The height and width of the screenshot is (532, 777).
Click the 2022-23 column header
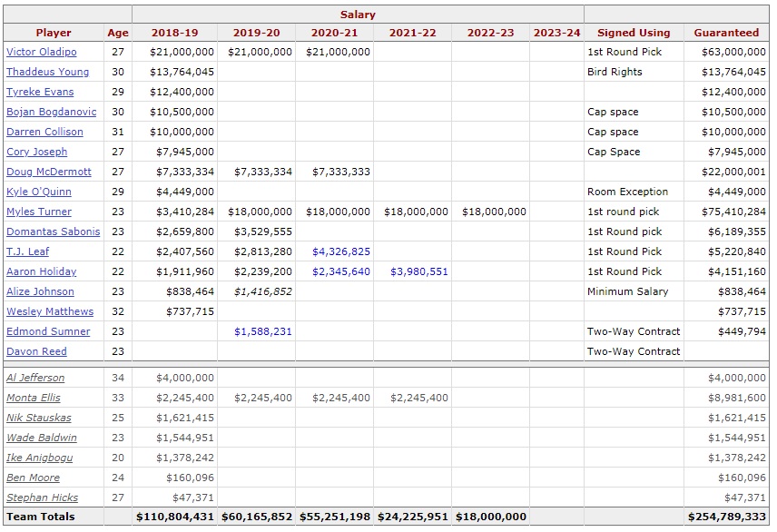(x=490, y=33)
